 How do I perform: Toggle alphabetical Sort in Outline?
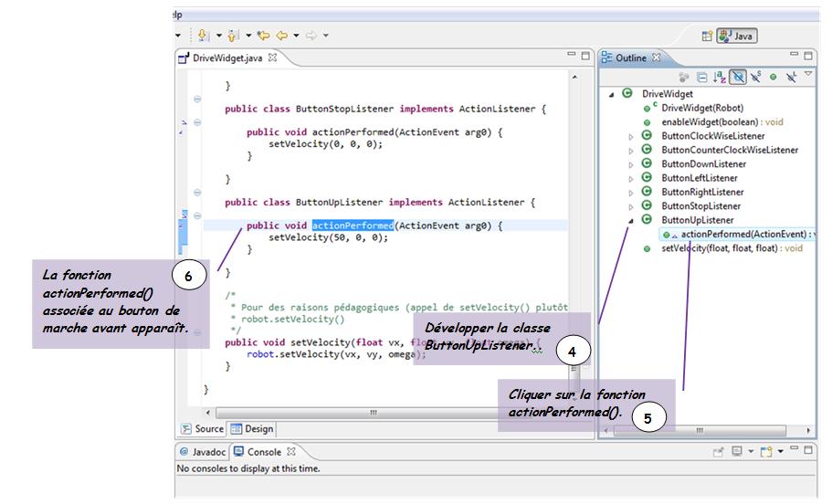click(x=719, y=79)
